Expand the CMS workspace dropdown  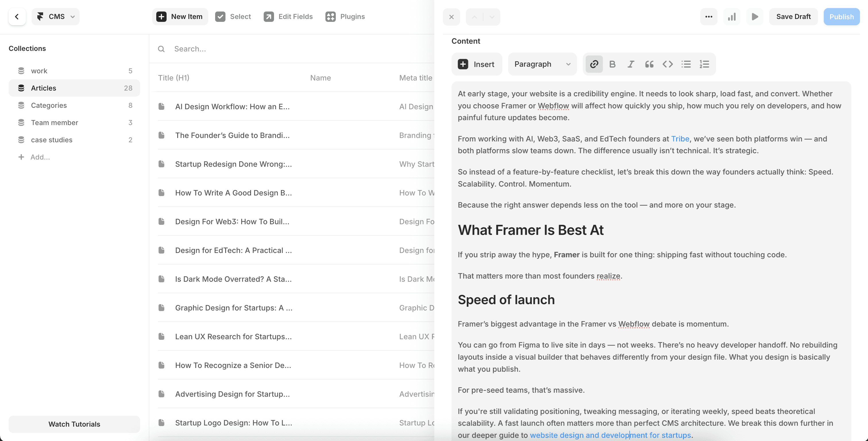click(55, 16)
